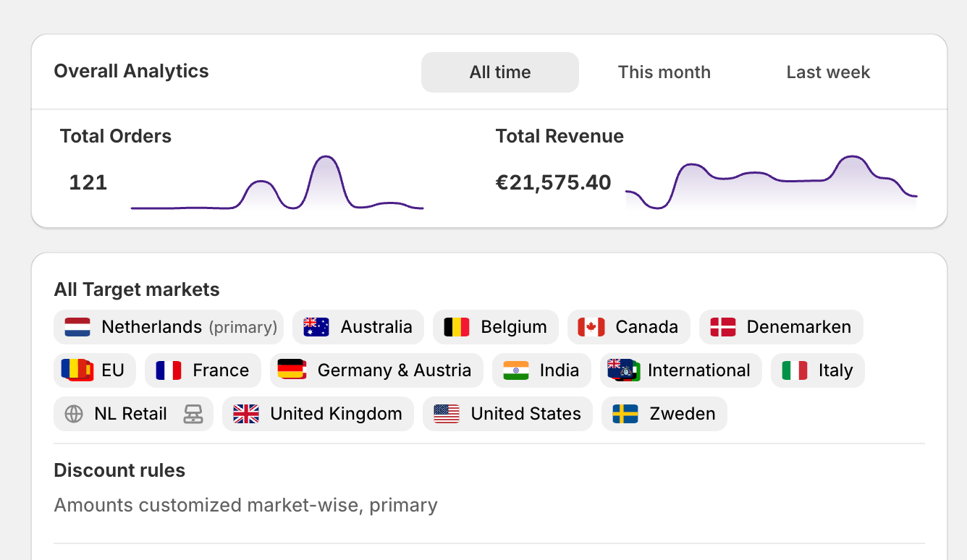Click the NL Retail globe icon
The width and height of the screenshot is (967, 560).
[74, 414]
